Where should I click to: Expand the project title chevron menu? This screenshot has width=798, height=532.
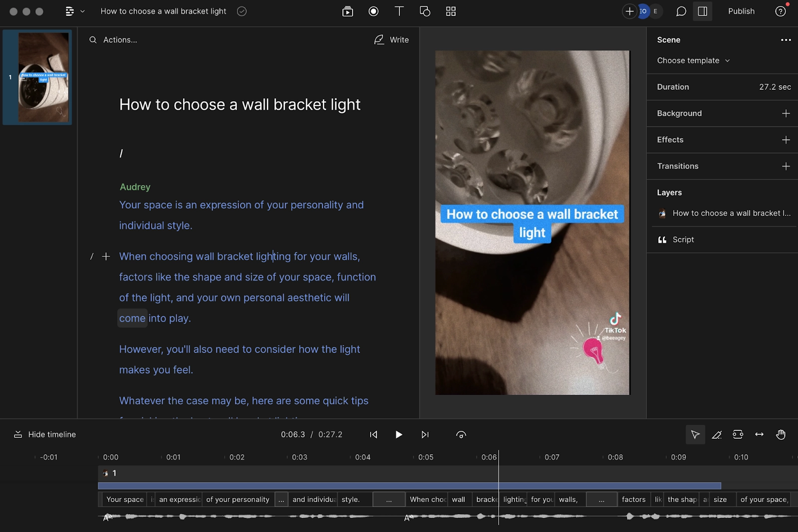pyautogui.click(x=82, y=11)
